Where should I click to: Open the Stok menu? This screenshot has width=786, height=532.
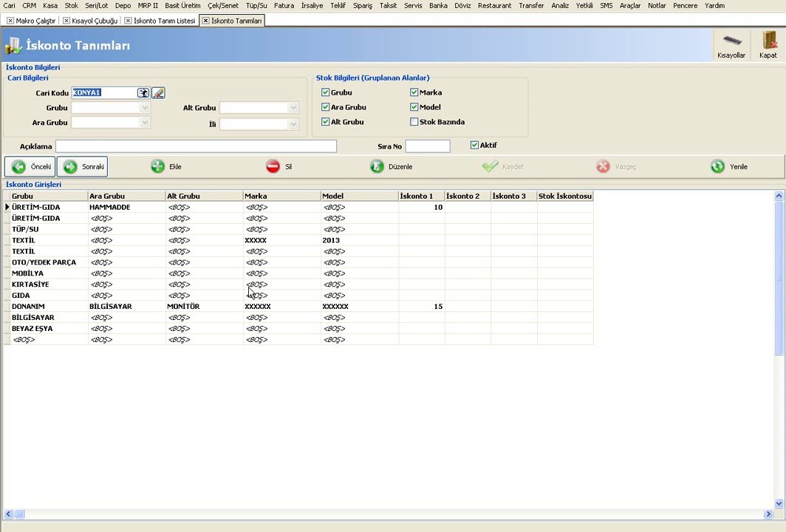pos(71,5)
